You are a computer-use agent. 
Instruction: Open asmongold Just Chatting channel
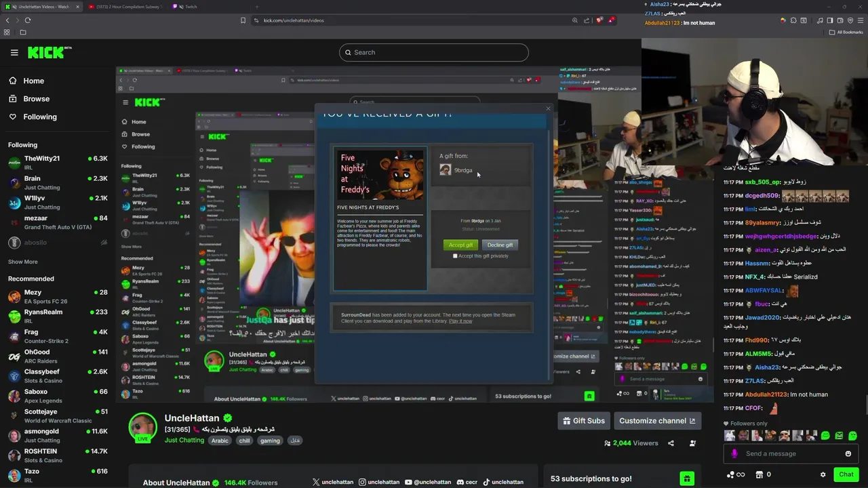coord(58,435)
